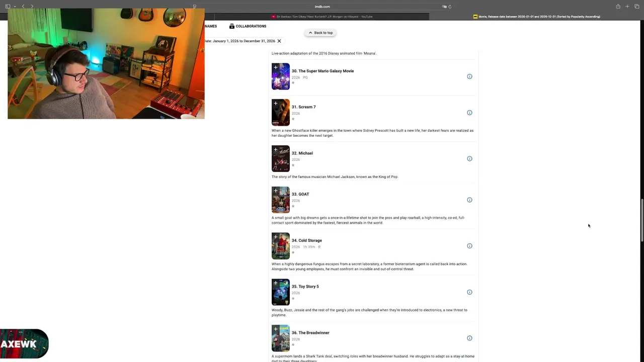Open The Breadwinner title link
Viewport: 644px width, 362px height.
coord(310,333)
